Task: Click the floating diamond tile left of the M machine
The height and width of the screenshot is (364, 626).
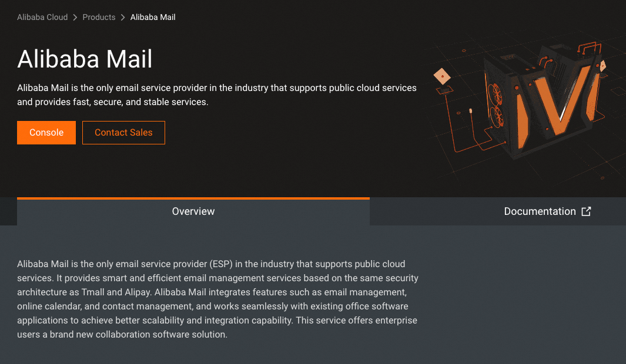Action: click(441, 76)
